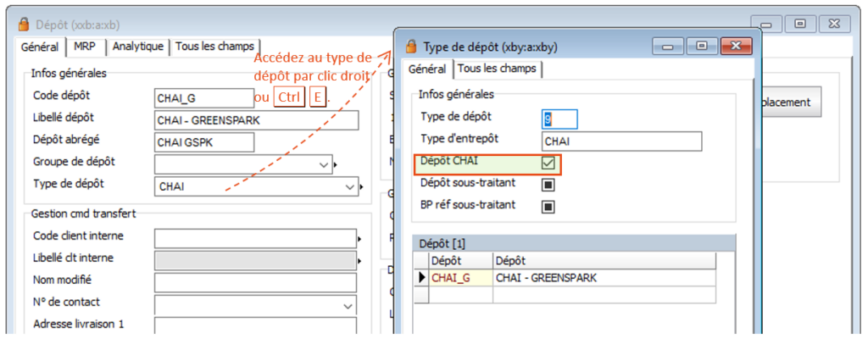Maximize the Type de dépôt window
The width and height of the screenshot is (868, 355).
[x=702, y=47]
